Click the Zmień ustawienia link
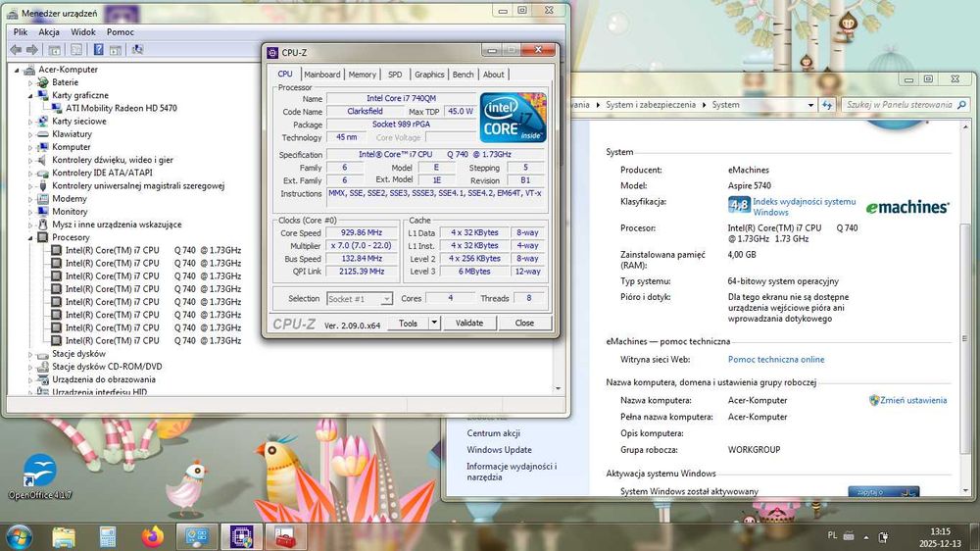This screenshot has width=980, height=551. 912,400
